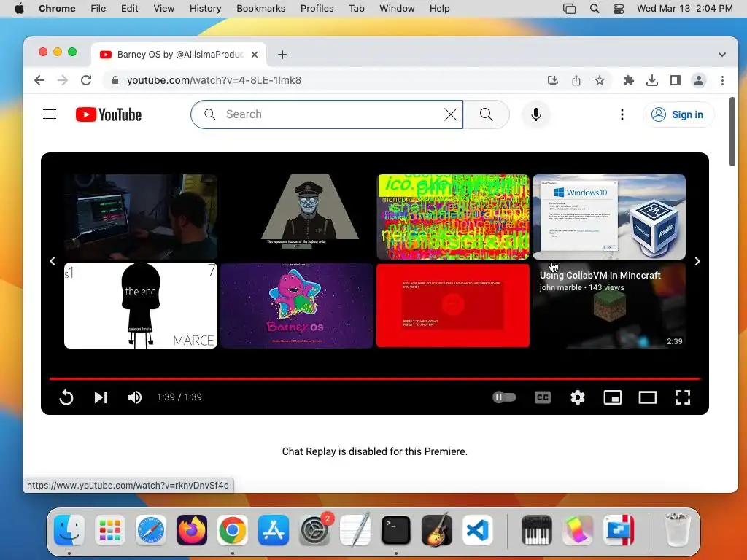Open the Tab menu
This screenshot has height=560, width=747.
pyautogui.click(x=356, y=9)
